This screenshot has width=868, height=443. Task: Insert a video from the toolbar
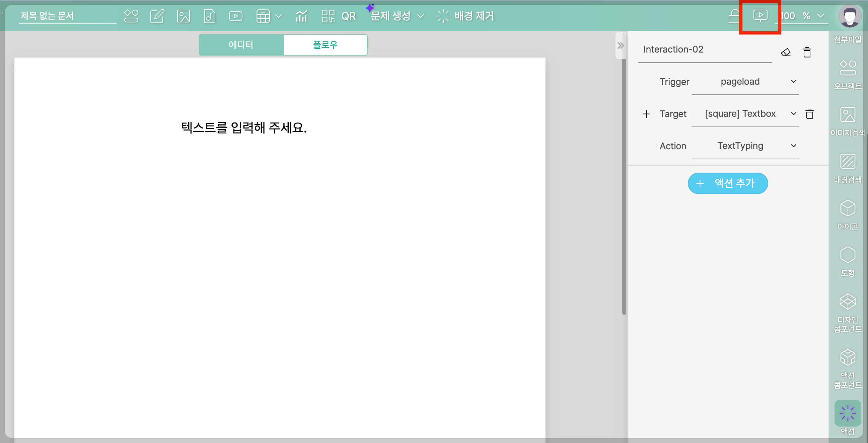coord(235,16)
